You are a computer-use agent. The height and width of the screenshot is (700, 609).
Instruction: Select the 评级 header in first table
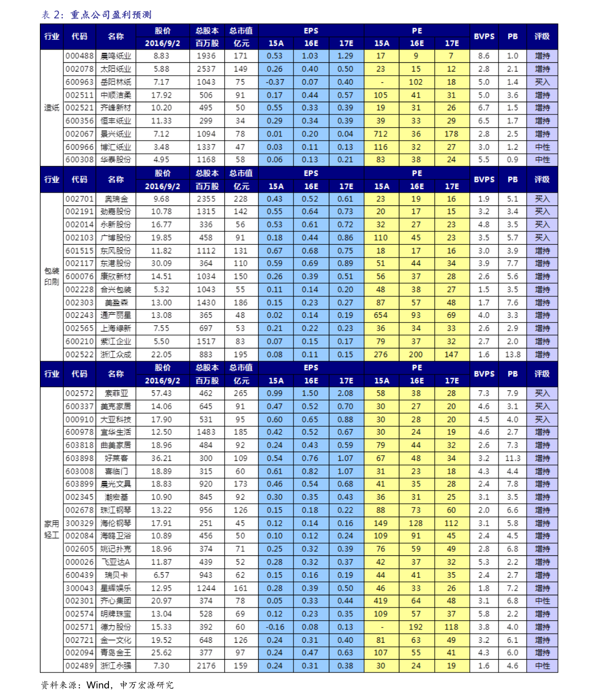pyautogui.click(x=542, y=37)
